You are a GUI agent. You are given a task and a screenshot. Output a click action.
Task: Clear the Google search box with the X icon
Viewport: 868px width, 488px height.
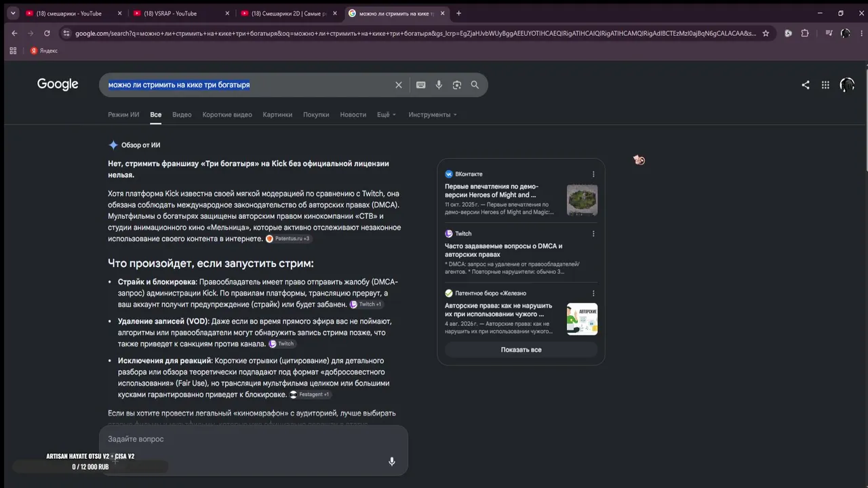(399, 85)
